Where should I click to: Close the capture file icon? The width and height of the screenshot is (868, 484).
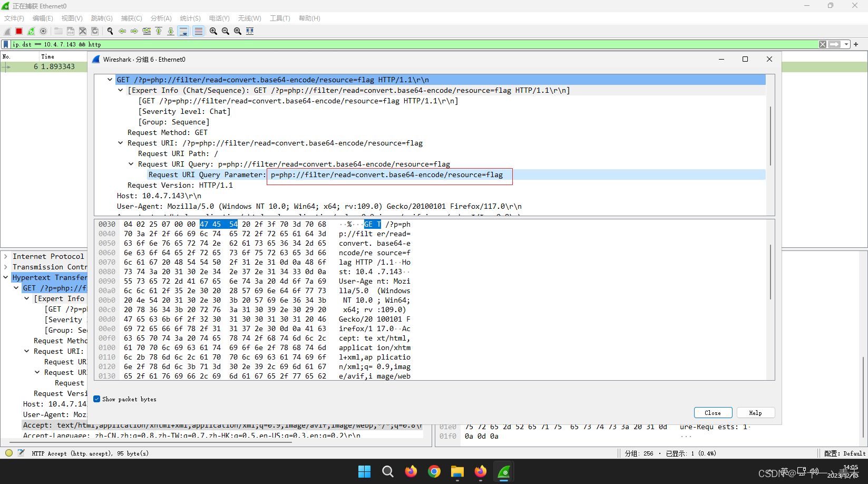pos(83,31)
